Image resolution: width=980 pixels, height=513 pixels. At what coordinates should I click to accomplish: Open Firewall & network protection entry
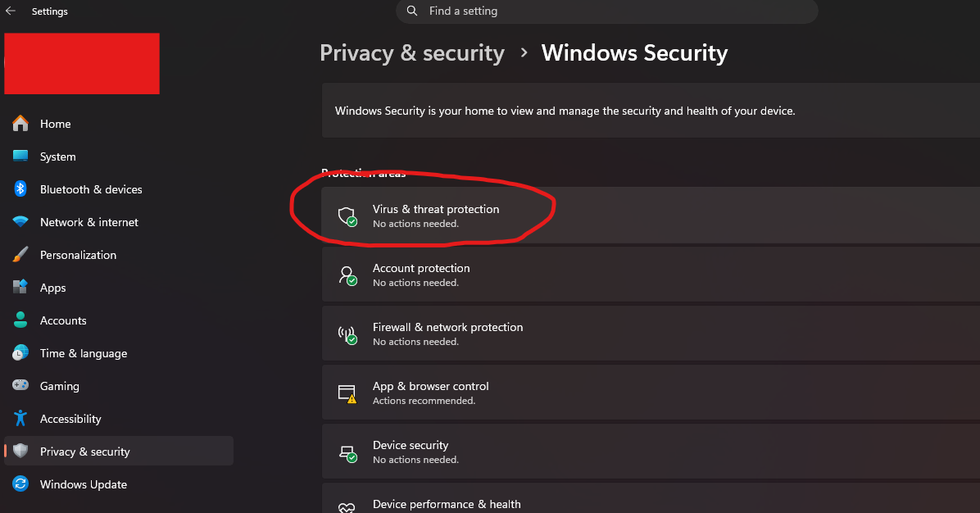(447, 327)
